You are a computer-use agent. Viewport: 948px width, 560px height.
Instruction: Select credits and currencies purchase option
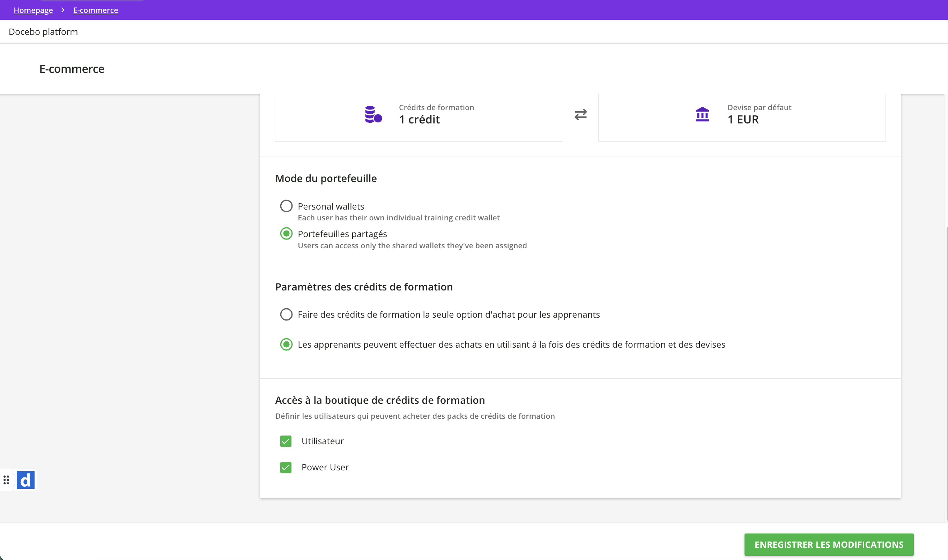click(286, 345)
